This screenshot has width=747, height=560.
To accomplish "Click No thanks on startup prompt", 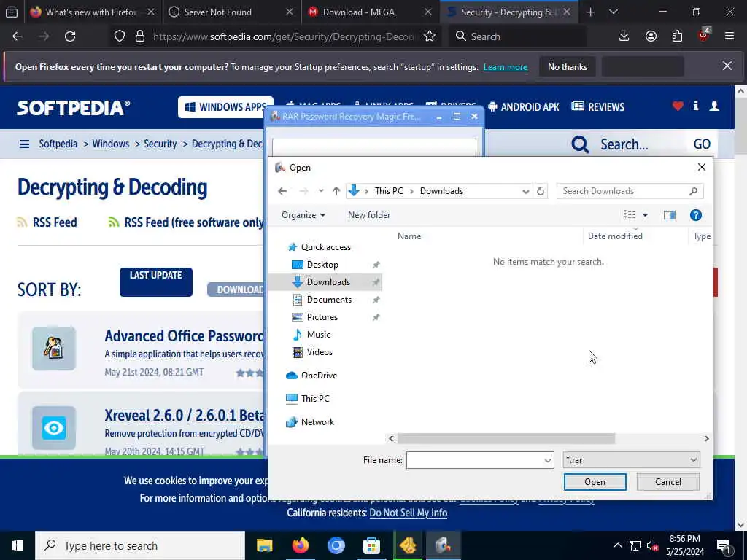I will click(x=568, y=66).
